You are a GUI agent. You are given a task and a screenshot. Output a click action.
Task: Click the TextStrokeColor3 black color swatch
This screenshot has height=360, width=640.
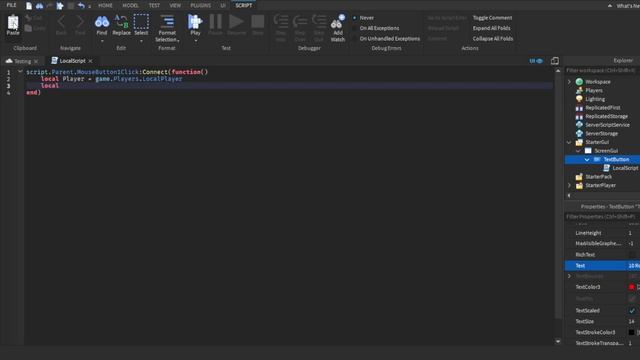pos(631,332)
